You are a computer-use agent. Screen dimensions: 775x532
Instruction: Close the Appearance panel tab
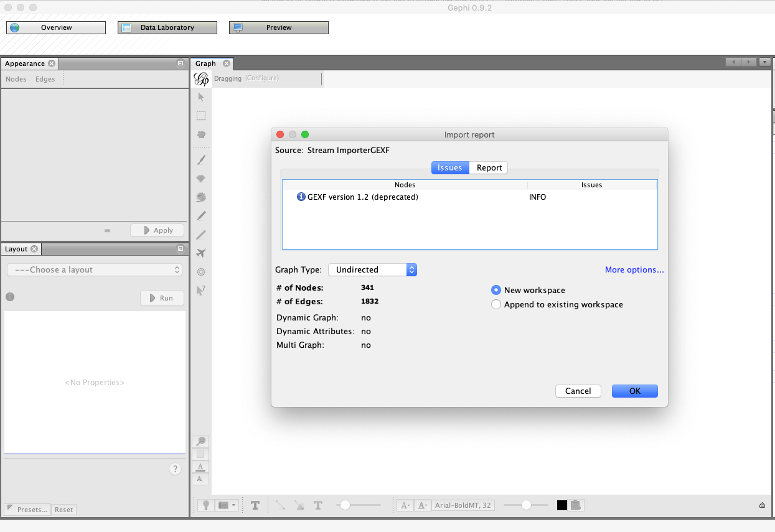[52, 63]
